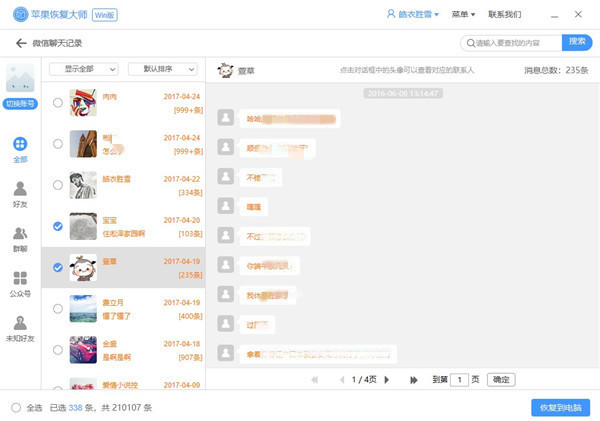This screenshot has width=600, height=421.
Task: Click the 萱草 avatar in chat header
Action: [225, 70]
